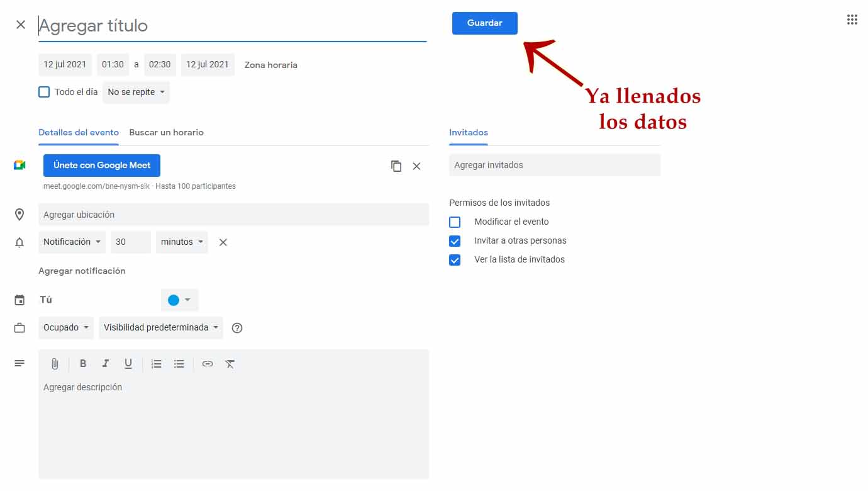Viewport: 868px width, 491px height.
Task: Open the Visibilidad predeterminada dropdown
Action: click(160, 327)
